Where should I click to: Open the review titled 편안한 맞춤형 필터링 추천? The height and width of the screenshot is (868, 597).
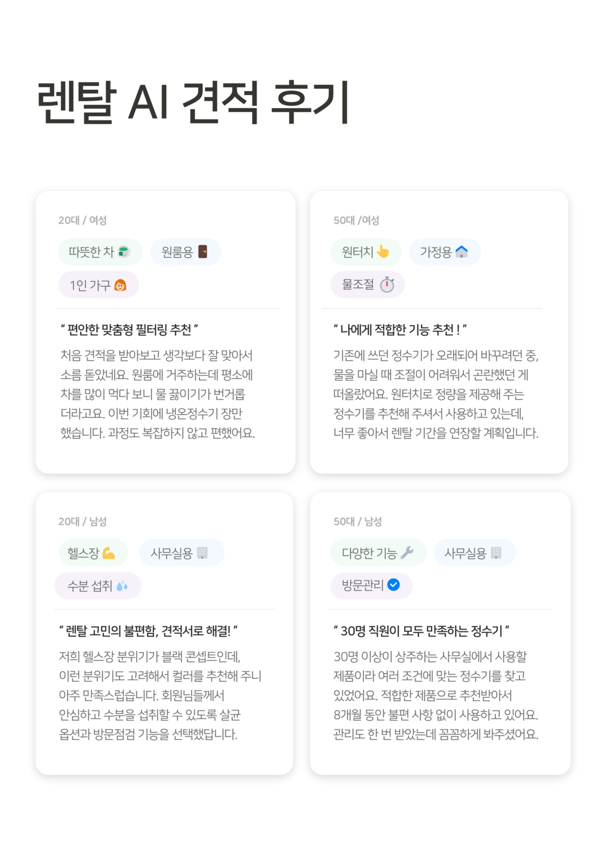[129, 330]
